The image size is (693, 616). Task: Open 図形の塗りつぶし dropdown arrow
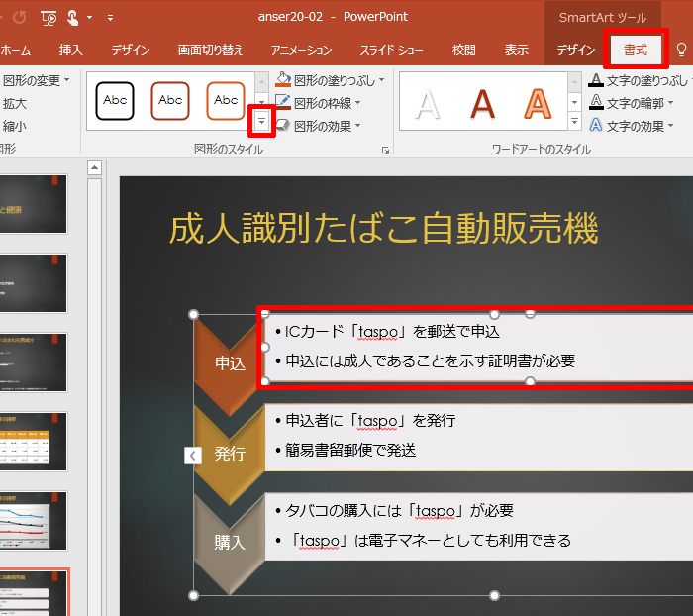[381, 80]
